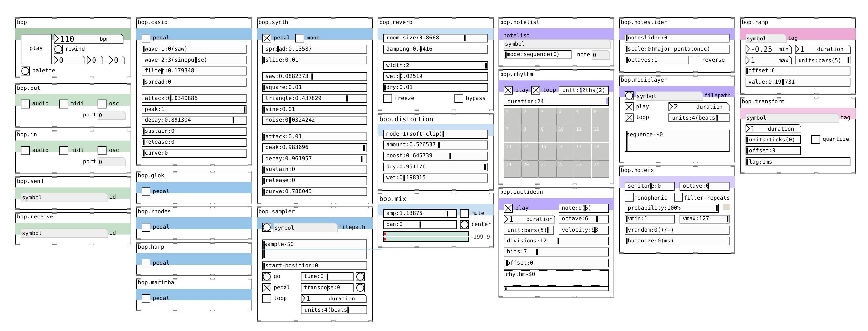Click step cell 5 in the bop.rhythm grid
The height and width of the screenshot is (331, 868).
pyautogui.click(x=583, y=116)
